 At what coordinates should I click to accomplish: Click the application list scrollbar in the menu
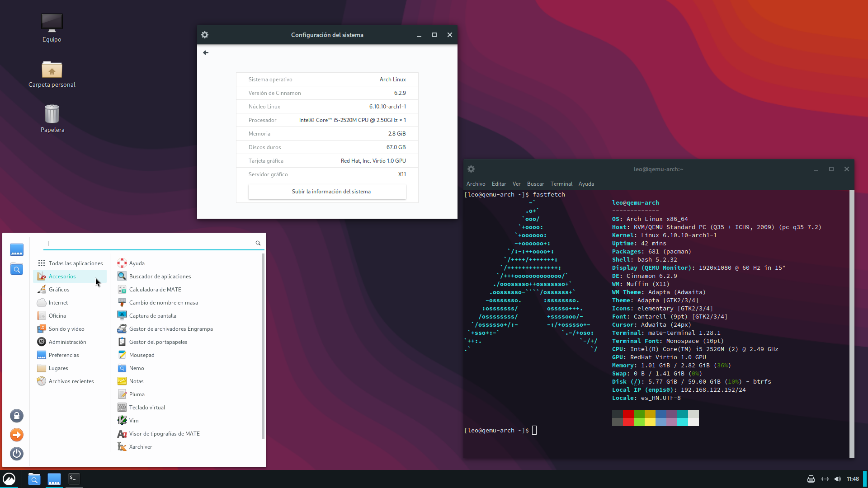tap(263, 346)
